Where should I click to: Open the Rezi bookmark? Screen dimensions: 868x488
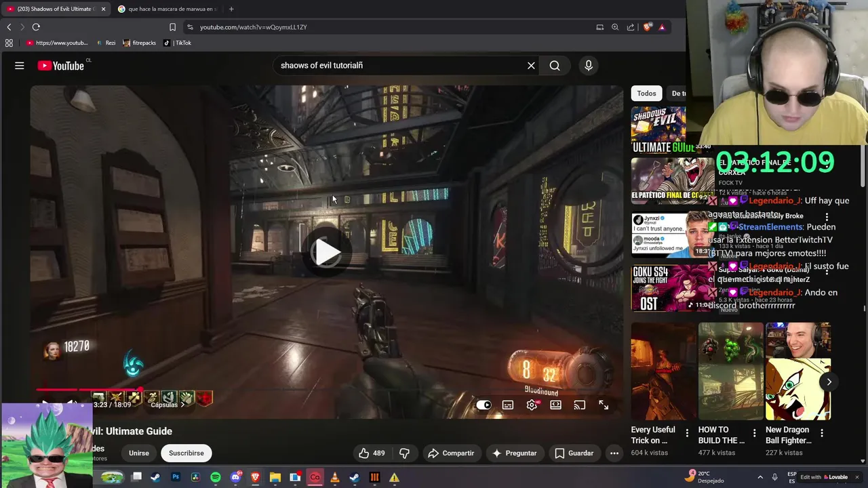[x=106, y=43]
